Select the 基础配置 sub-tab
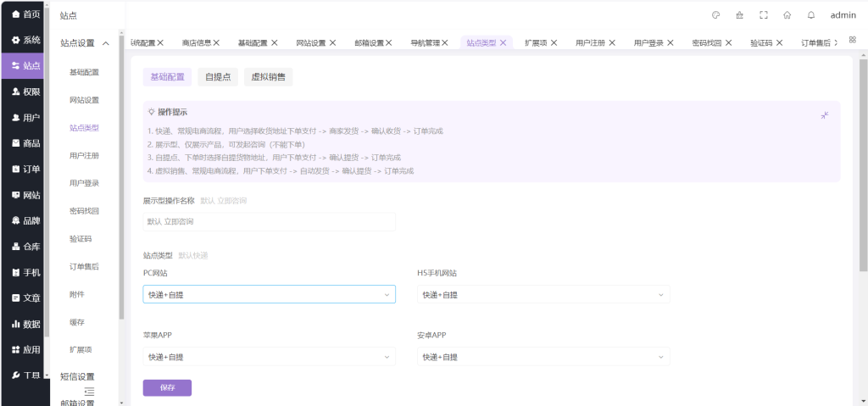The image size is (868, 406). [167, 77]
